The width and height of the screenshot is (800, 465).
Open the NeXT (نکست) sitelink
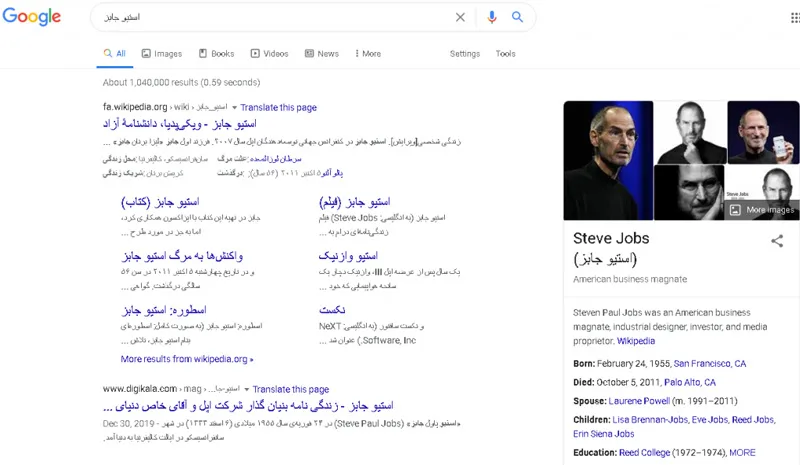(332, 310)
